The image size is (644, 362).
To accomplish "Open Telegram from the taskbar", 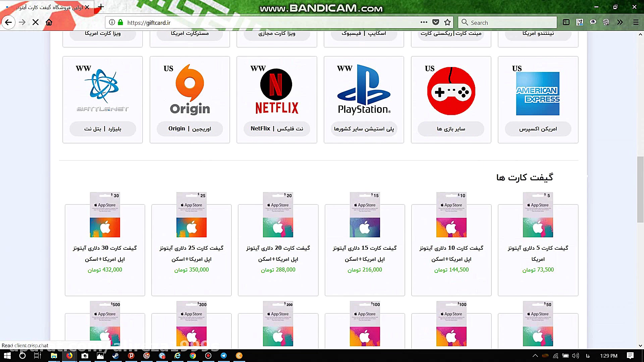I will [224, 356].
